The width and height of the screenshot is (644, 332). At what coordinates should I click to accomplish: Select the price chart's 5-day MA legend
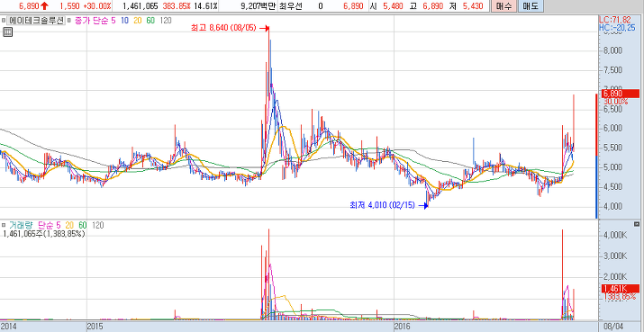pyautogui.click(x=113, y=21)
